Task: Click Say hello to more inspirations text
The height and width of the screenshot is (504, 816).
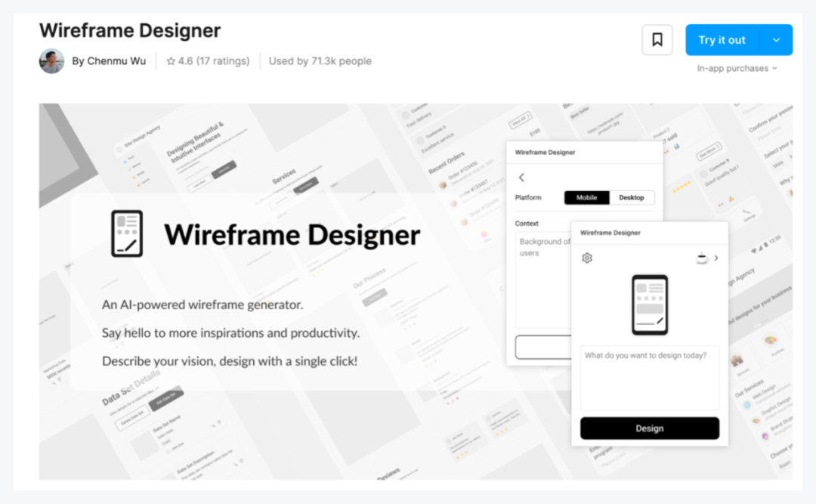Action: click(x=230, y=332)
